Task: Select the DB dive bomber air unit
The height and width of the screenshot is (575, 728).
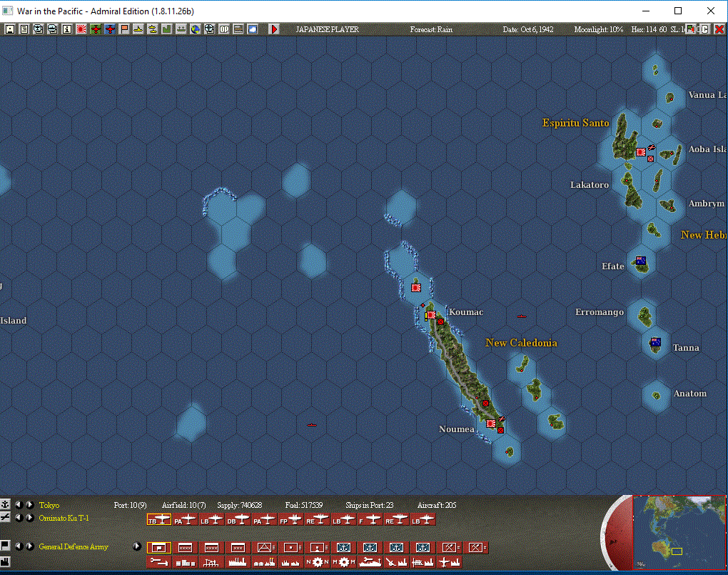Action: coord(238,520)
